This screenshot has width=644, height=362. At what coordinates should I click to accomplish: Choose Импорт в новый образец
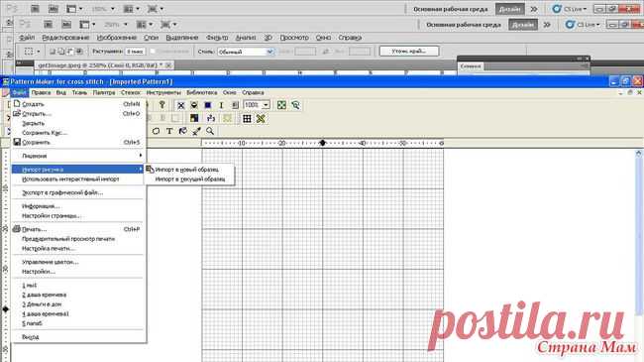click(187, 170)
